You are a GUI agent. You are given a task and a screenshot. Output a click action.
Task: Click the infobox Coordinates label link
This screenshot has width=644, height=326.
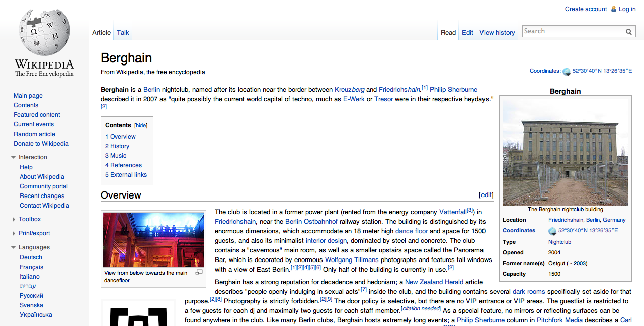pyautogui.click(x=519, y=231)
